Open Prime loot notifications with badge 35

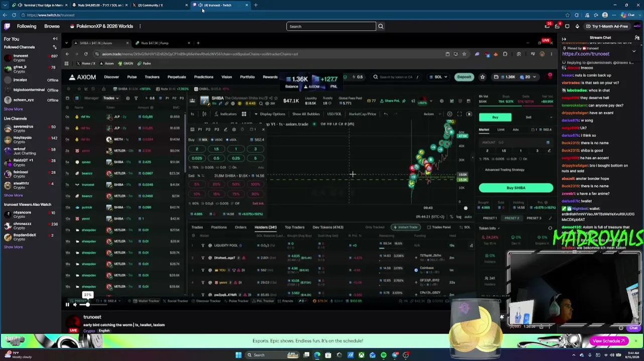coord(547,26)
